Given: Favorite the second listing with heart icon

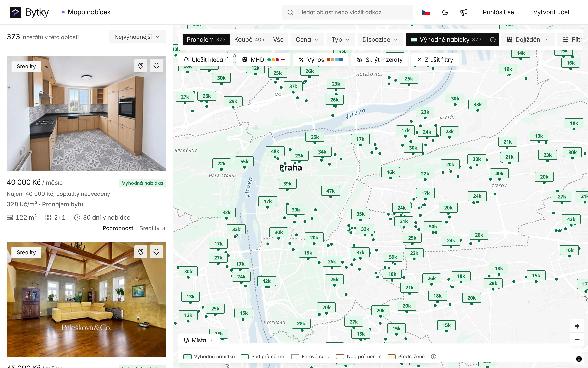Looking at the screenshot, I should click(156, 252).
